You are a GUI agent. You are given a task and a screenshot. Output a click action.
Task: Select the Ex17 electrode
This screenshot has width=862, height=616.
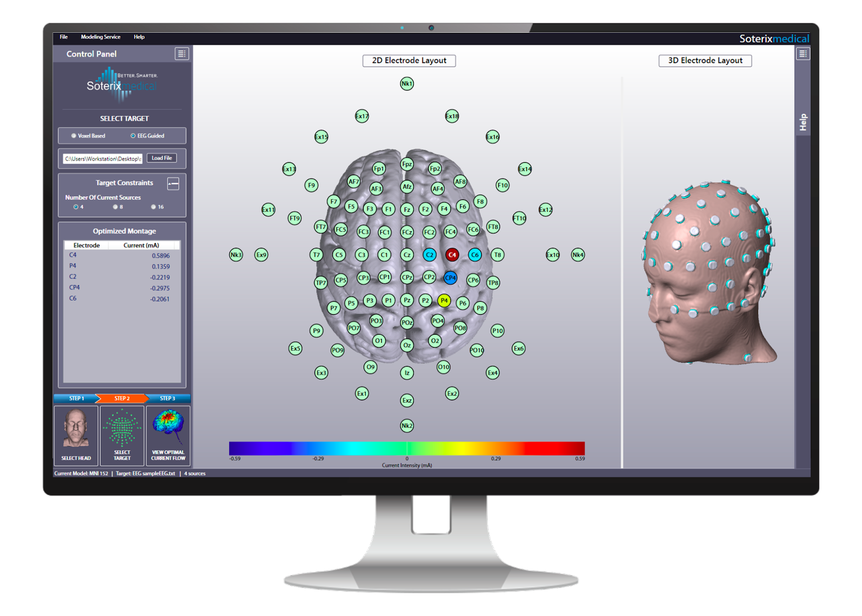[362, 116]
